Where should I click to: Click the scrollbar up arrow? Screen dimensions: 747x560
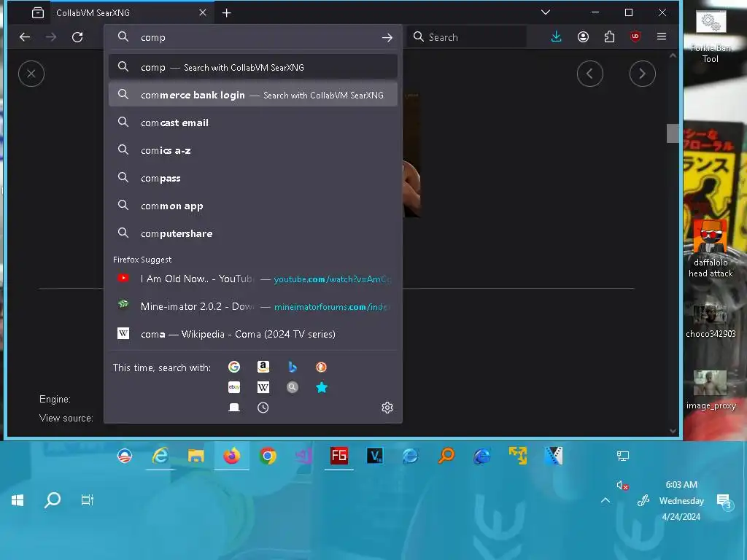pos(672,55)
